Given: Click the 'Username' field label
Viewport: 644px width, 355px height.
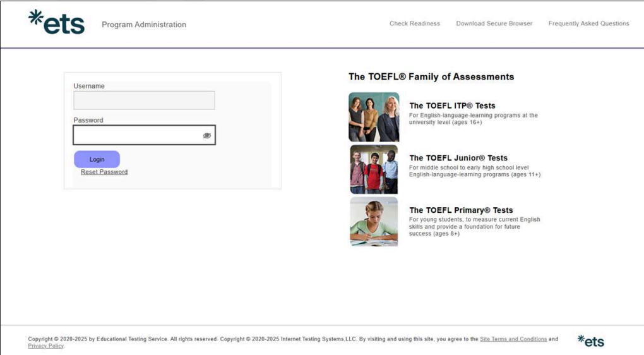Looking at the screenshot, I should coord(89,86).
